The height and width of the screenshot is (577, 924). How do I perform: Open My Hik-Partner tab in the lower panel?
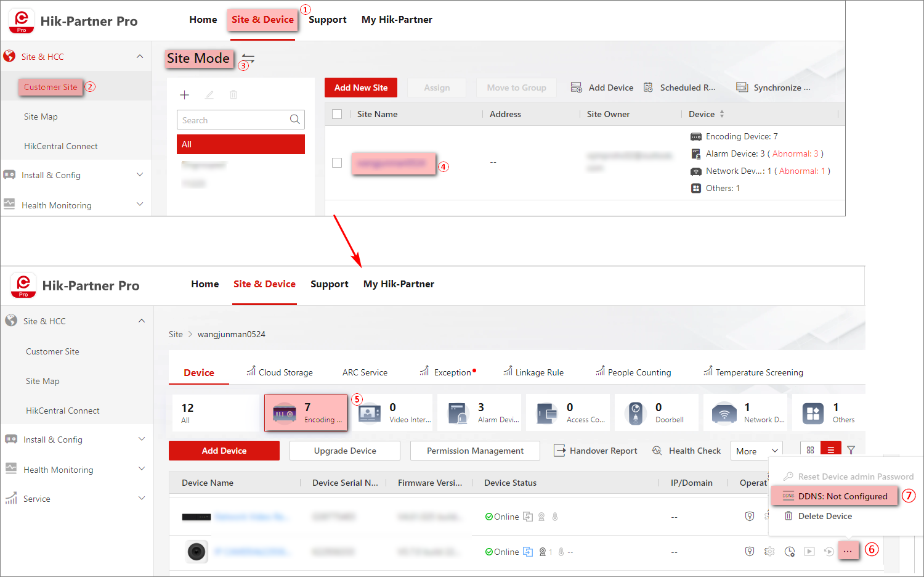(399, 284)
